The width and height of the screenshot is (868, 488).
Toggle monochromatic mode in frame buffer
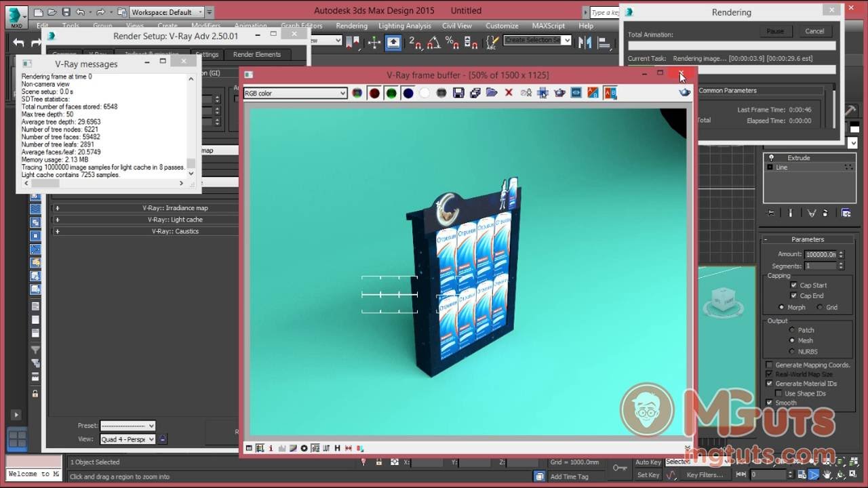point(441,93)
